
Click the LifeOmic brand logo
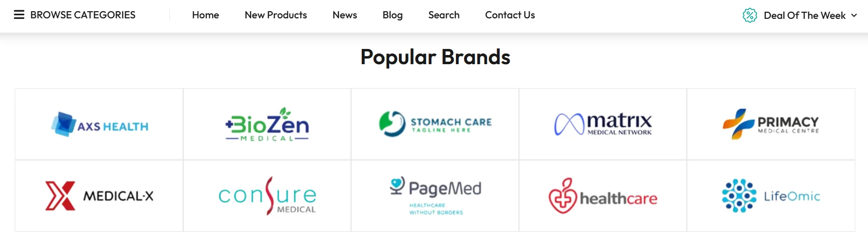[771, 196]
